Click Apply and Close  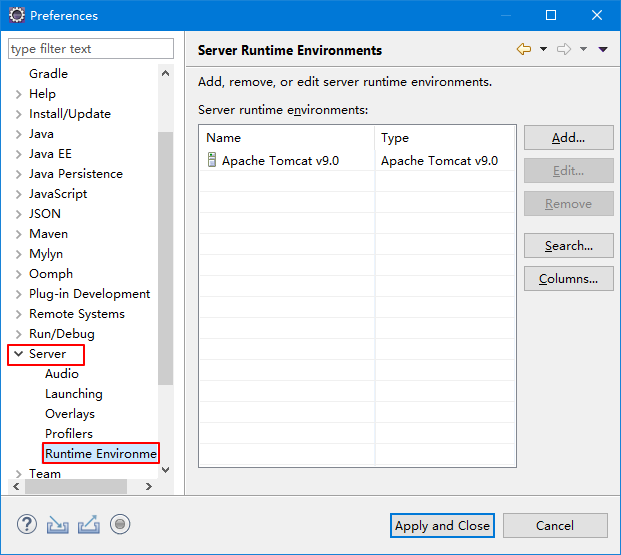(442, 526)
